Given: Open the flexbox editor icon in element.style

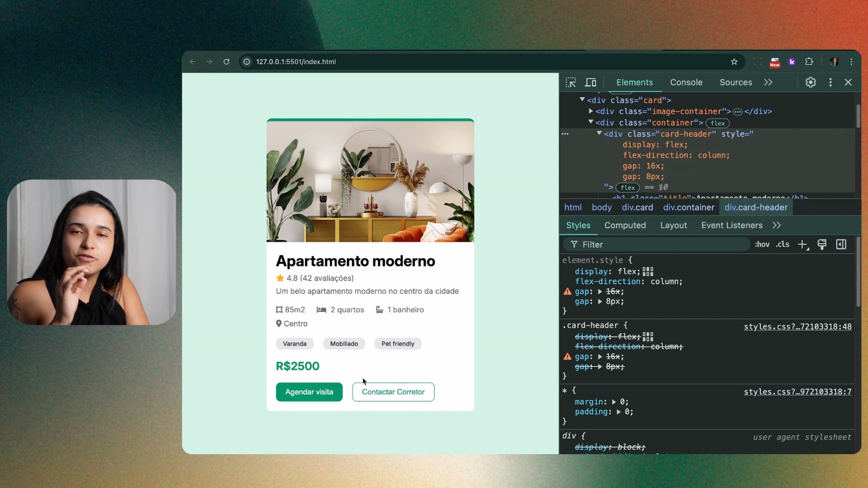Looking at the screenshot, I should [648, 272].
